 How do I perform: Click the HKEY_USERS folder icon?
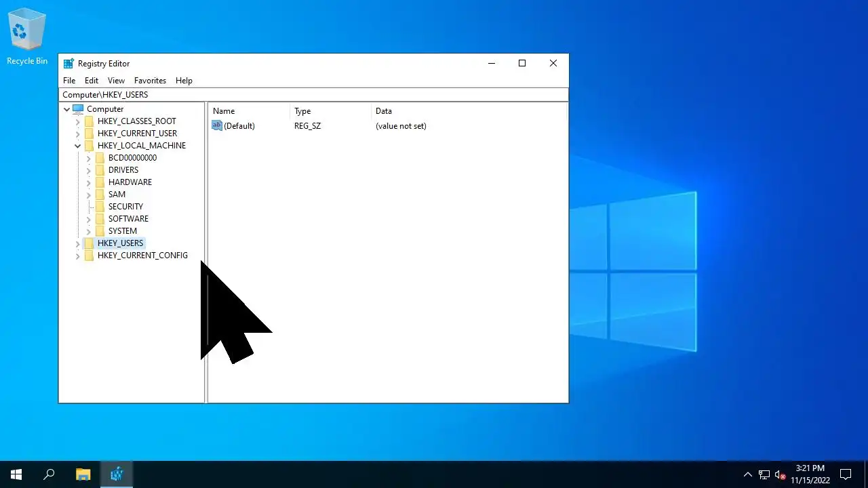pos(89,243)
